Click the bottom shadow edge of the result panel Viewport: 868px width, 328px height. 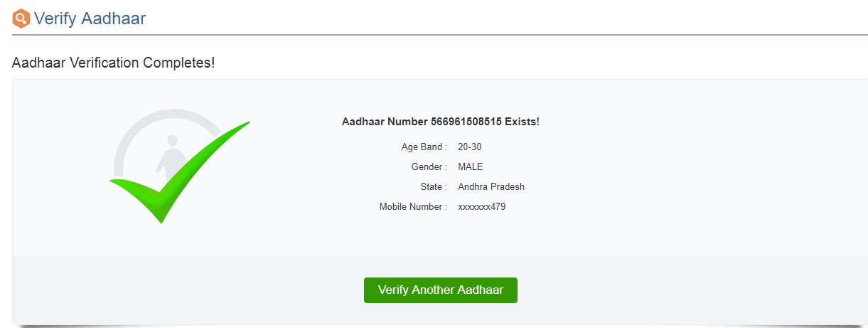440,326
